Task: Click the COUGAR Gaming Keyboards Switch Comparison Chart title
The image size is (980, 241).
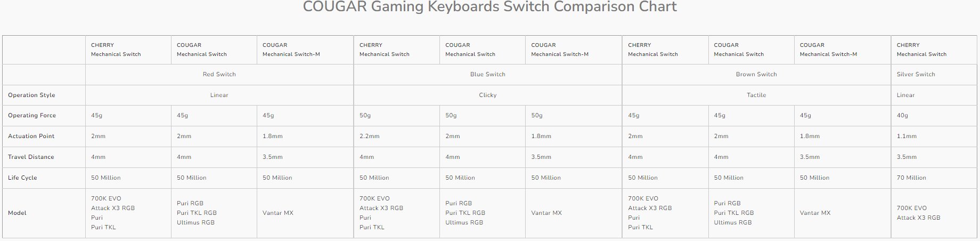Action: pos(489,7)
